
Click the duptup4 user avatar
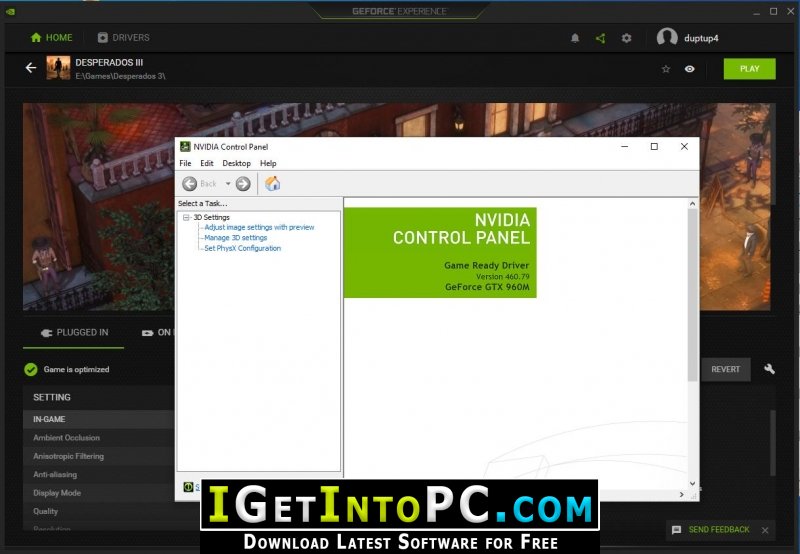coord(667,38)
